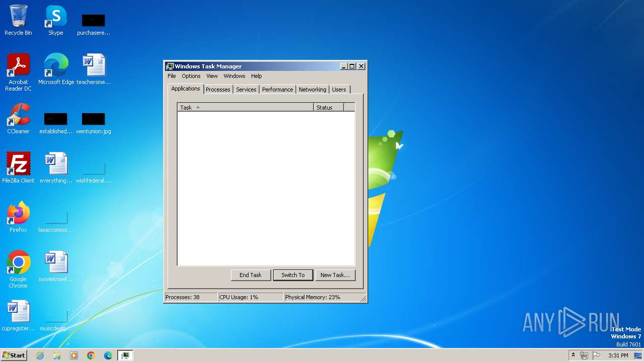Click the New Task... button

335,275
